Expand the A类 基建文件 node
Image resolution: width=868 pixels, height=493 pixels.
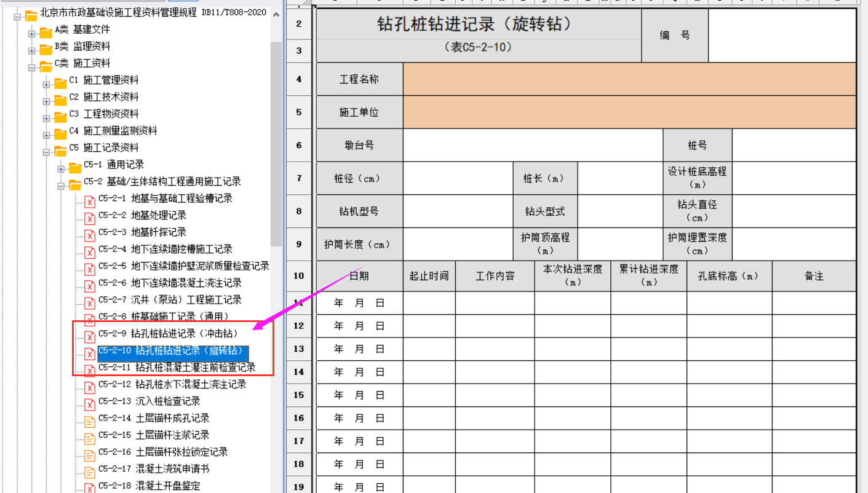tap(32, 33)
